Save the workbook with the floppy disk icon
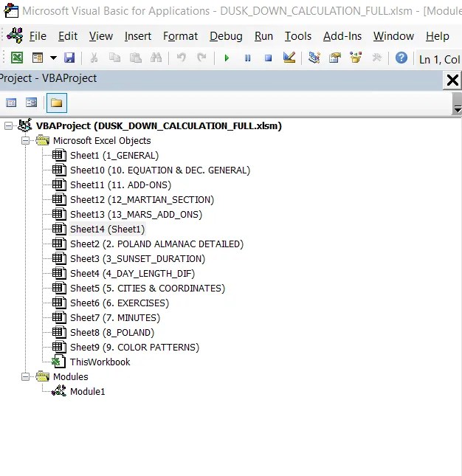 tap(69, 58)
